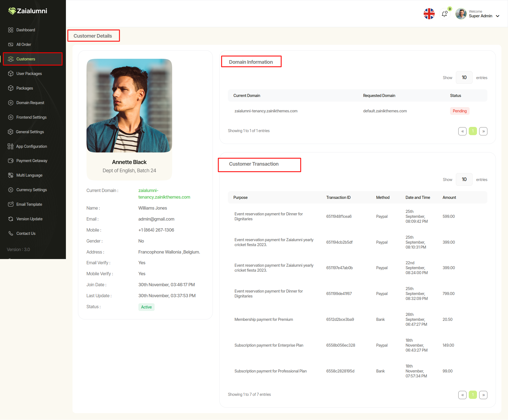Open notifications bell icon
Viewport: 508px width, 420px height.
click(x=445, y=14)
